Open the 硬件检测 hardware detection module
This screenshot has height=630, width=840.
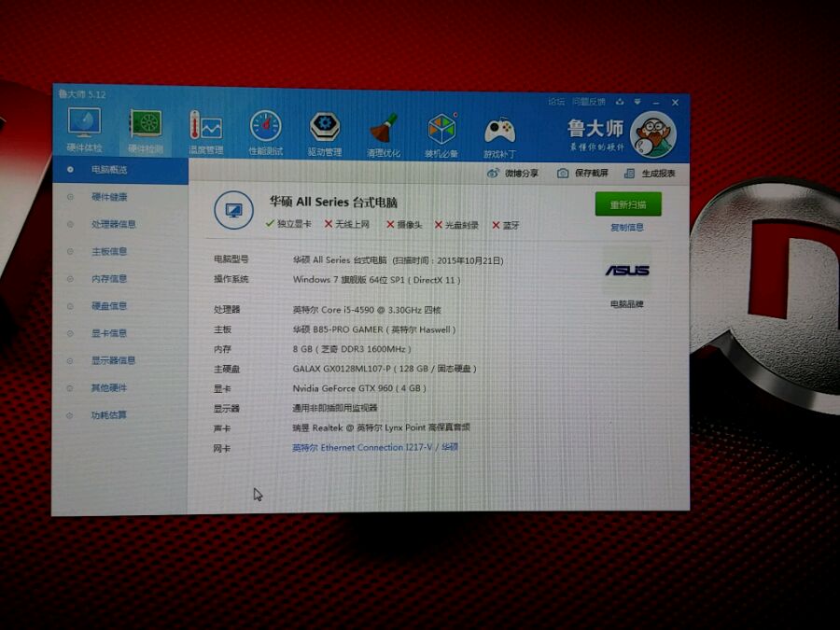[x=146, y=132]
